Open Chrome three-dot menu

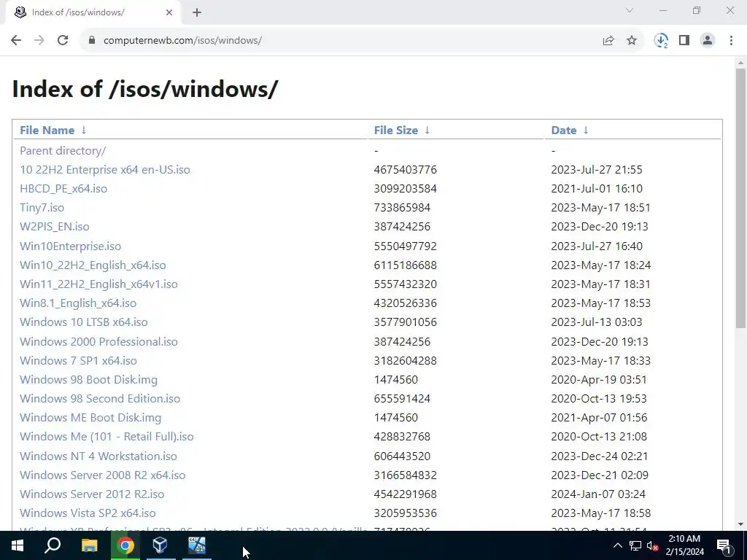(731, 41)
